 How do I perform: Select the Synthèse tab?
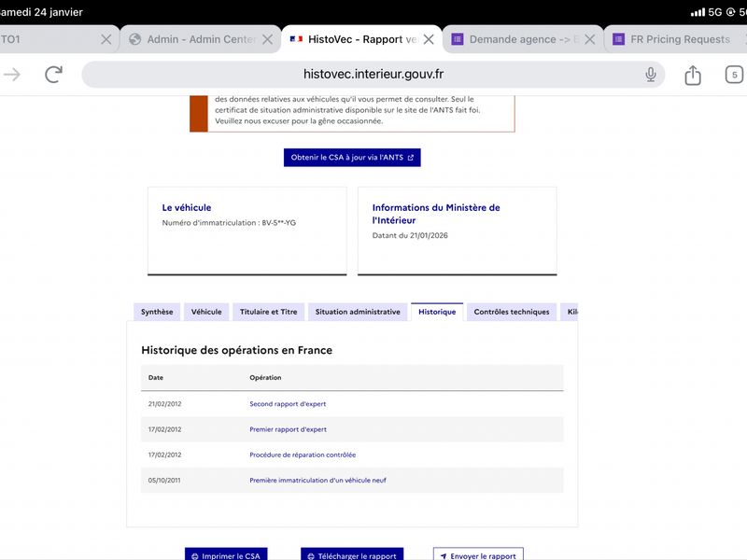(156, 312)
